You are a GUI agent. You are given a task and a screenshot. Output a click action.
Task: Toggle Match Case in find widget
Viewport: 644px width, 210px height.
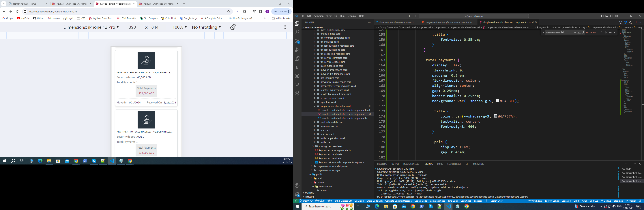575,33
